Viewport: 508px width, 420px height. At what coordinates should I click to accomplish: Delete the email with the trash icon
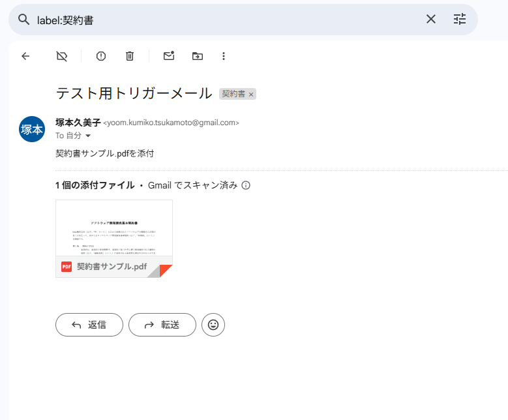pos(130,56)
